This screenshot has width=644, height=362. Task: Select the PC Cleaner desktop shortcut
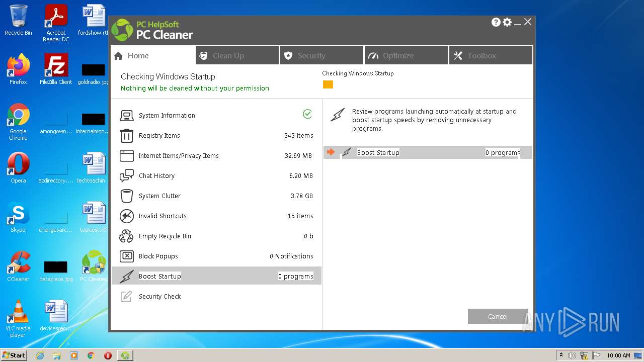94,266
